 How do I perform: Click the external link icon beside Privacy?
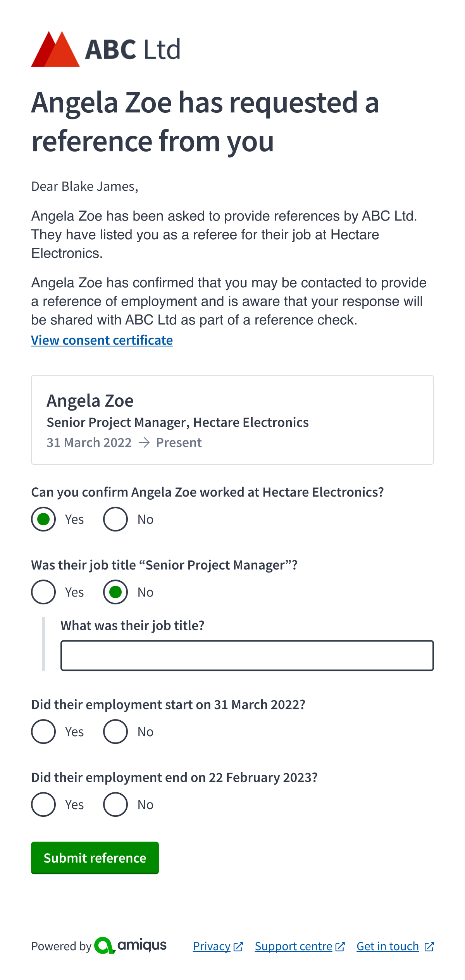[238, 946]
